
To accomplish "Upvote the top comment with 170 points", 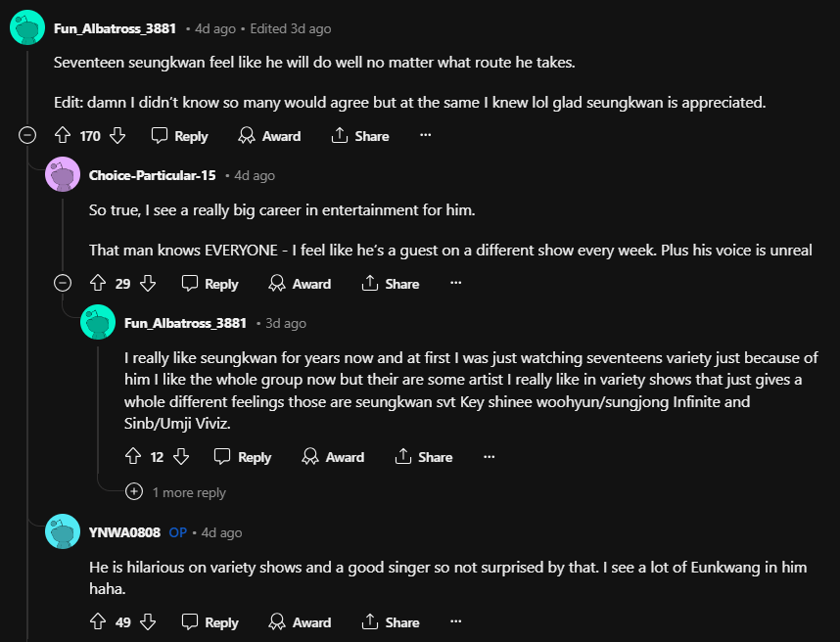I will click(x=63, y=136).
